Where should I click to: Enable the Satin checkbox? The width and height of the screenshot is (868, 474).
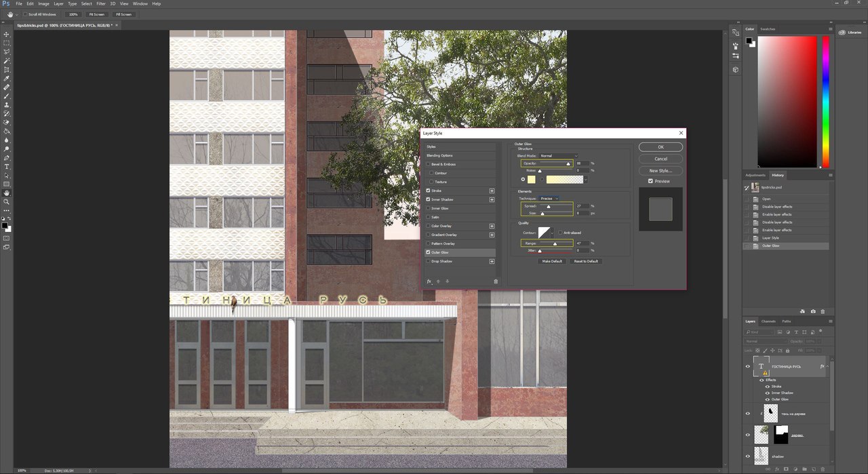tap(429, 217)
